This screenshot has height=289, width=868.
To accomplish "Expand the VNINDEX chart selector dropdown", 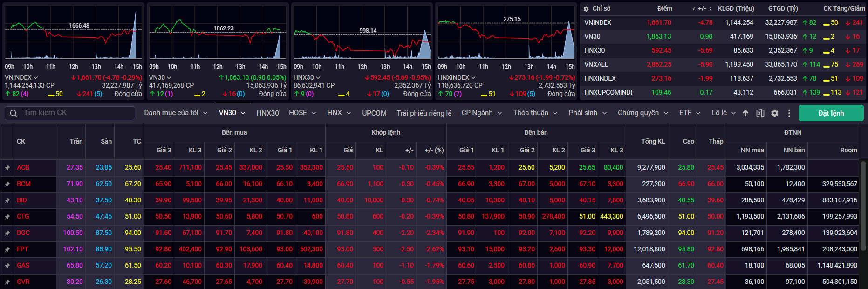I will tap(36, 78).
